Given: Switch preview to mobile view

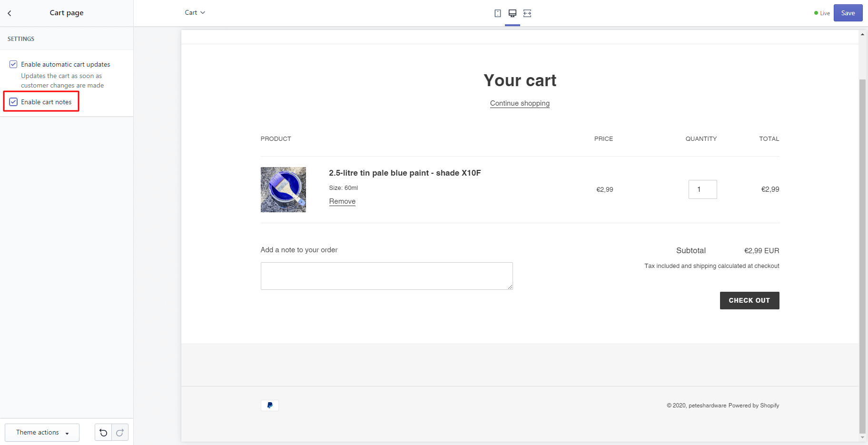Looking at the screenshot, I should coord(498,13).
